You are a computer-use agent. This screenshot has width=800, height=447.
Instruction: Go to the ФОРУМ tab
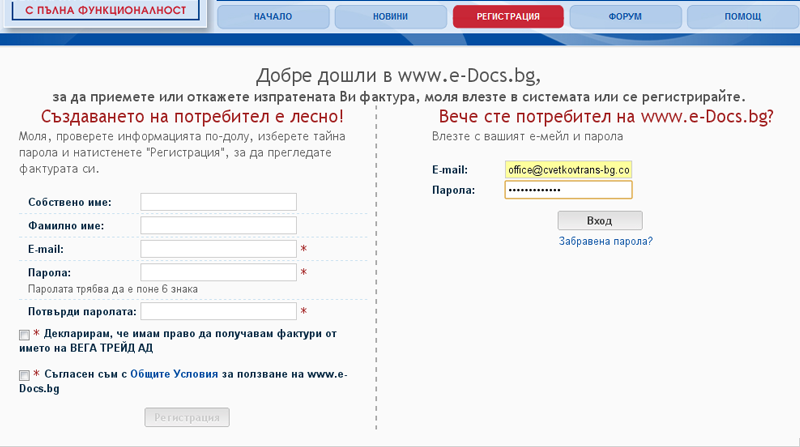[x=625, y=16]
